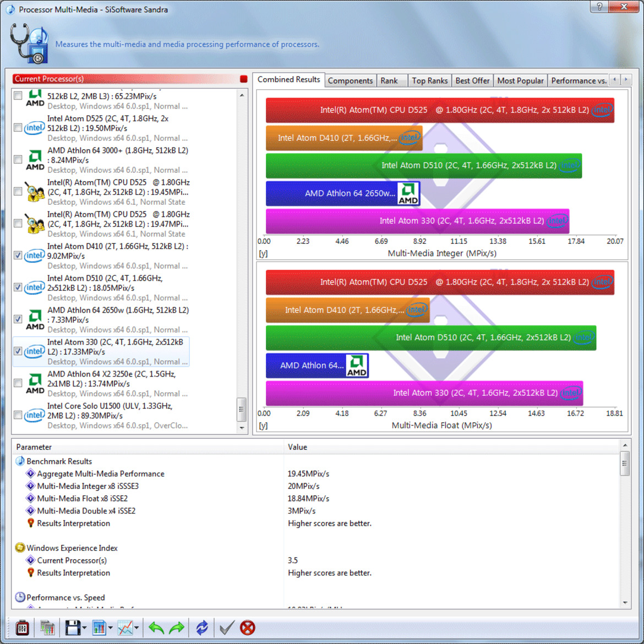The width and height of the screenshot is (644, 644).
Task: Click the "Multi-Media Integer x8 iSSSE3" row
Action: click(x=315, y=486)
